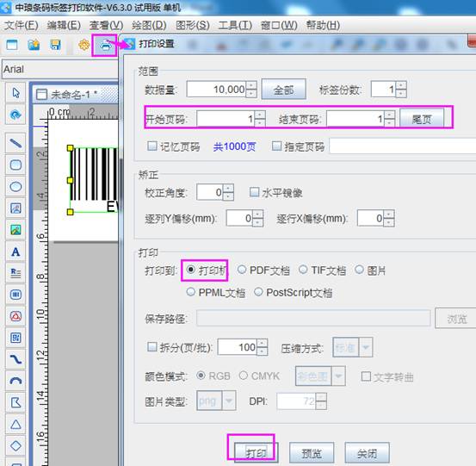This screenshot has height=466, width=476.
Task: Open the 文件(F) menu
Action: coord(21,25)
